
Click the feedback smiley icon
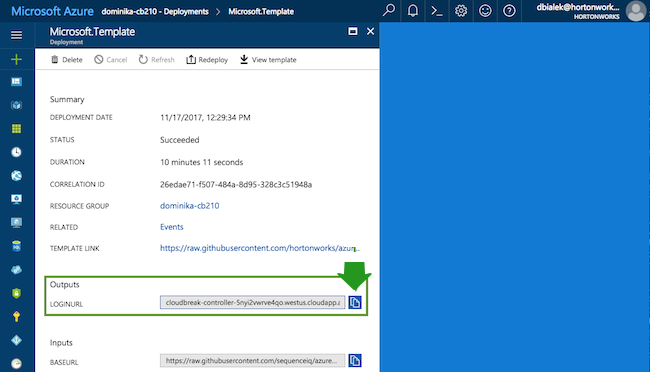point(485,10)
